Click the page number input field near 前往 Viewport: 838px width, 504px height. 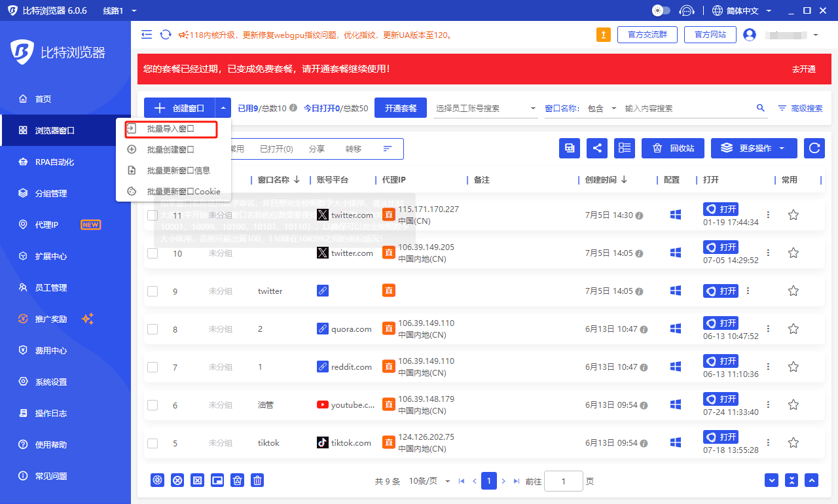click(564, 480)
